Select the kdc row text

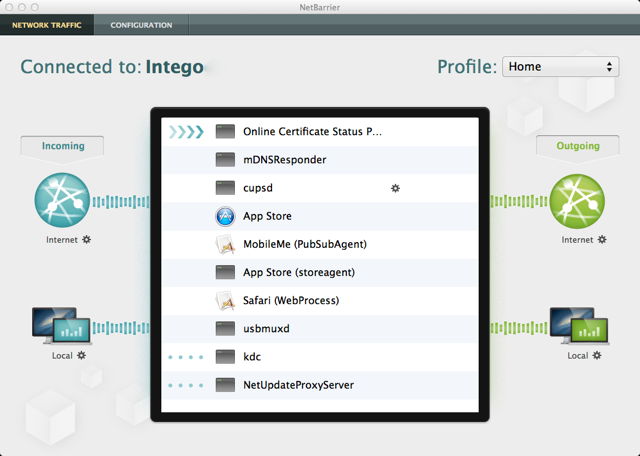[x=252, y=357]
